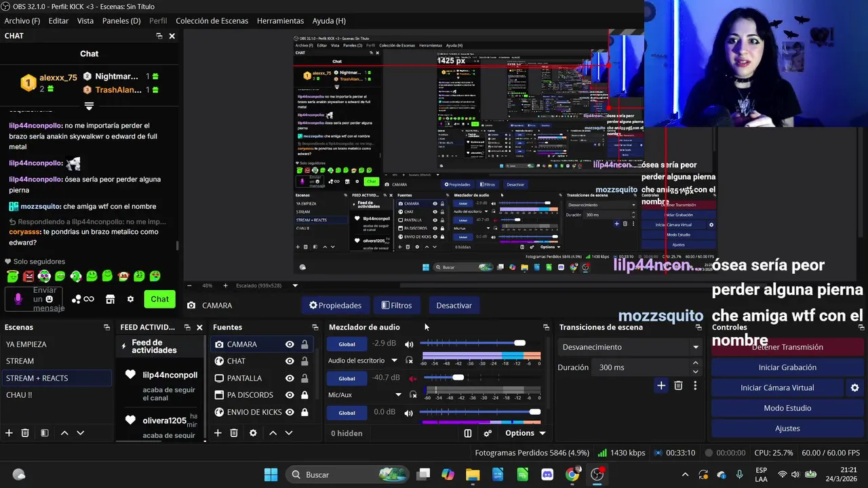The height and width of the screenshot is (488, 868).
Task: Toggle monitoring headphones for Audio del escritorio
Action: tap(409, 361)
